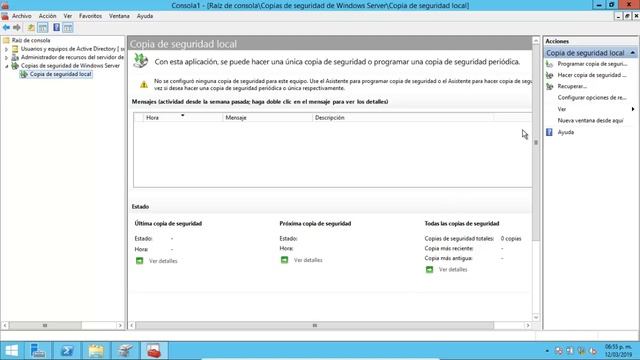Expand Usuarios y equipos de Active Directory node
Screen dimensions: 640x360
(6, 49)
